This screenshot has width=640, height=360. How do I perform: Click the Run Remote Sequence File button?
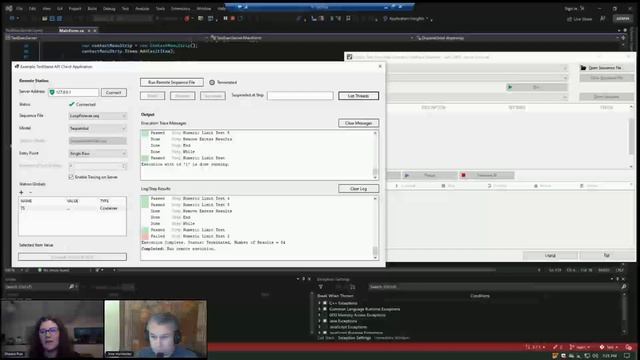(x=171, y=82)
